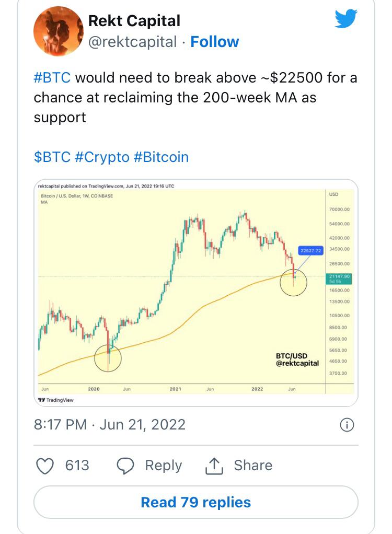Click the Share text label

click(253, 466)
